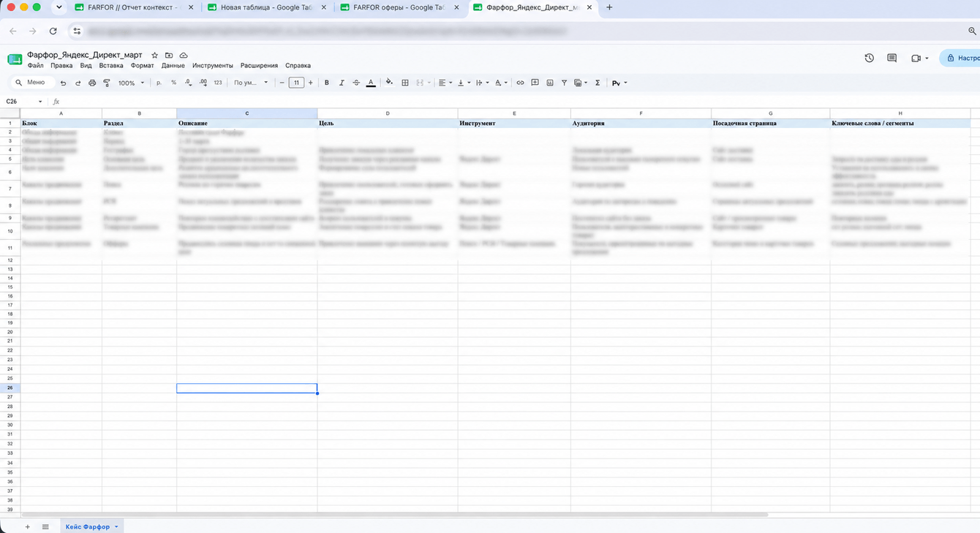980x533 pixels.
Task: Click the font size input field
Action: coord(296,83)
